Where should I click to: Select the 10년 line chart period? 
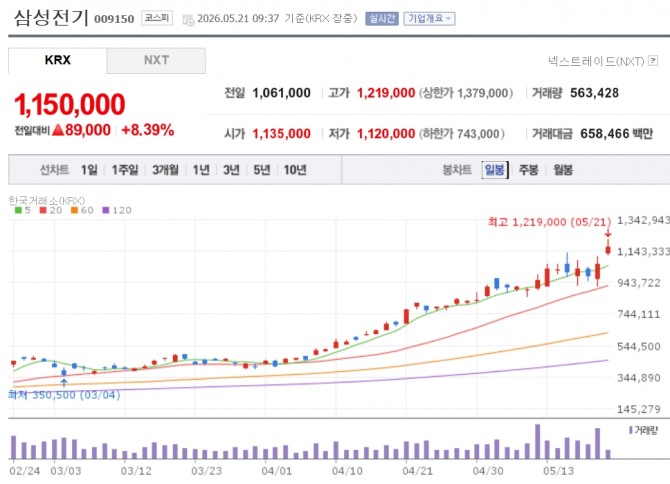point(295,170)
